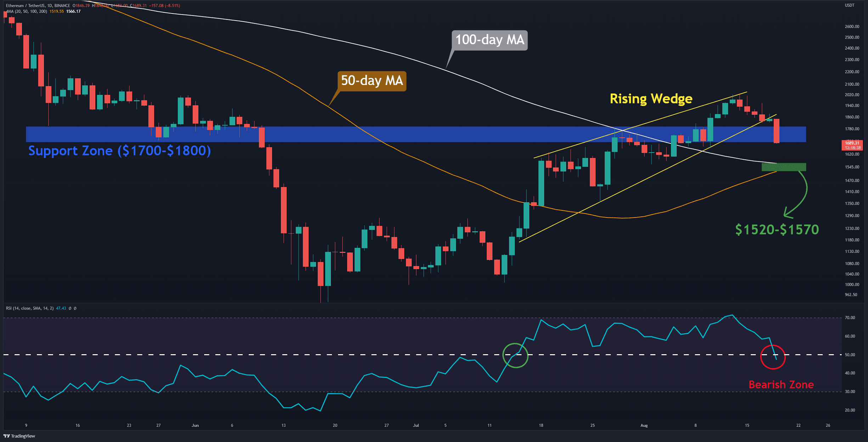Click the 962.50 price axis label
868x442 pixels.
(x=852, y=295)
